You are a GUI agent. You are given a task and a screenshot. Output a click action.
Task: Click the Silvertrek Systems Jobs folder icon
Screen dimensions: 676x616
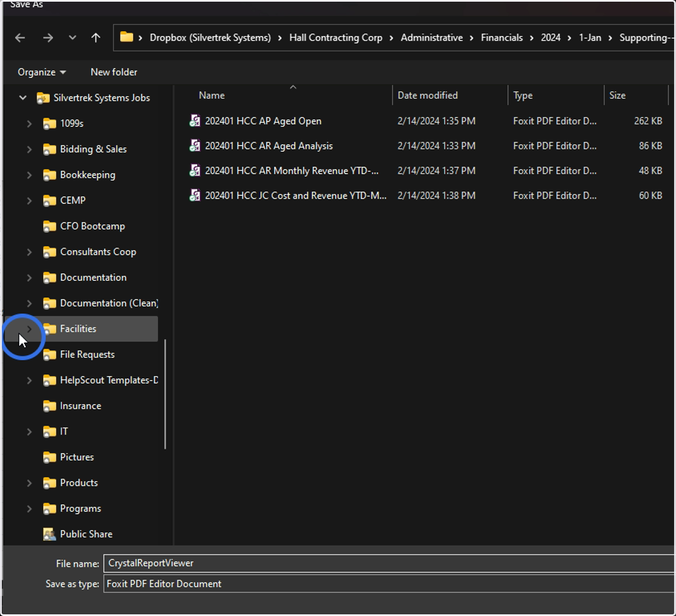43,98
